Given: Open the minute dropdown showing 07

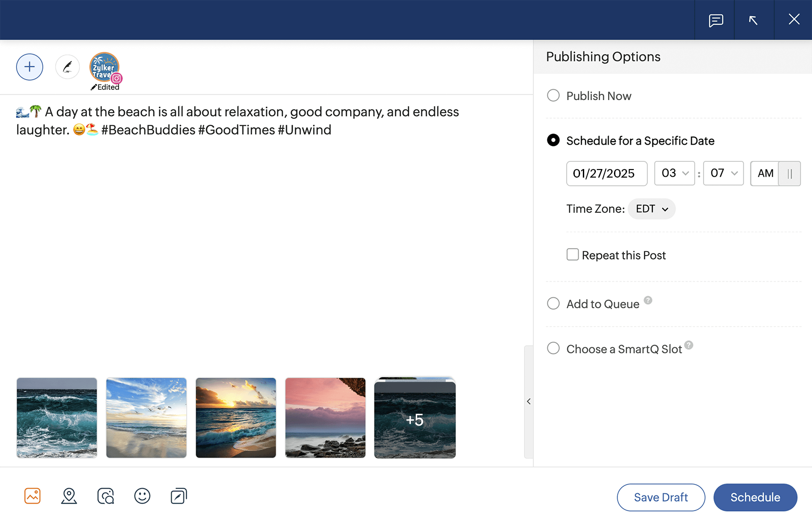Looking at the screenshot, I should click(x=723, y=174).
